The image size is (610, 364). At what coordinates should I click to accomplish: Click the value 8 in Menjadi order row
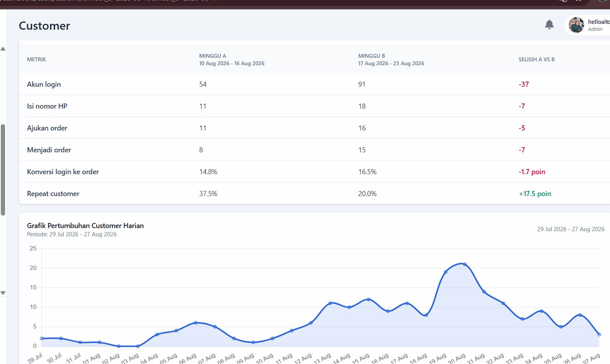[x=201, y=150]
